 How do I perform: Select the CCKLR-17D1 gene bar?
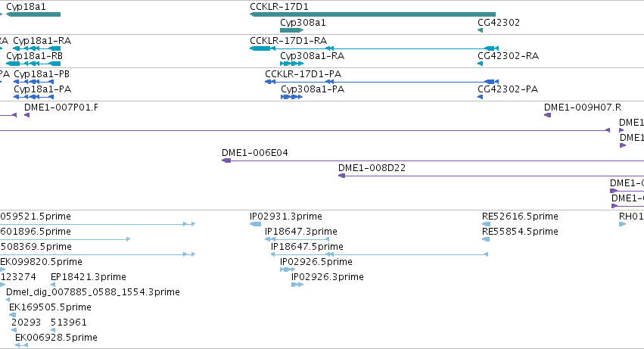point(372,14)
